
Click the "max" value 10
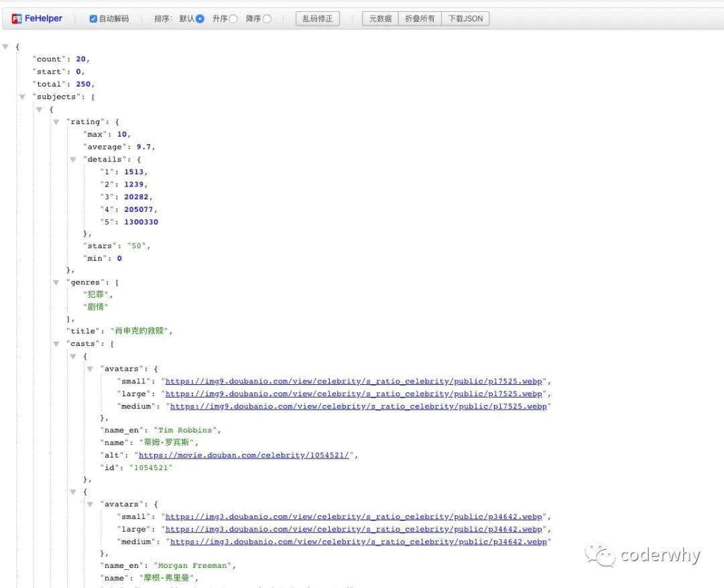click(122, 134)
